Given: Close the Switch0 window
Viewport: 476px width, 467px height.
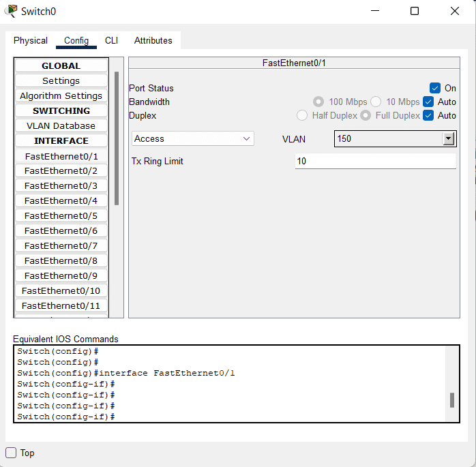Looking at the screenshot, I should pyautogui.click(x=455, y=11).
